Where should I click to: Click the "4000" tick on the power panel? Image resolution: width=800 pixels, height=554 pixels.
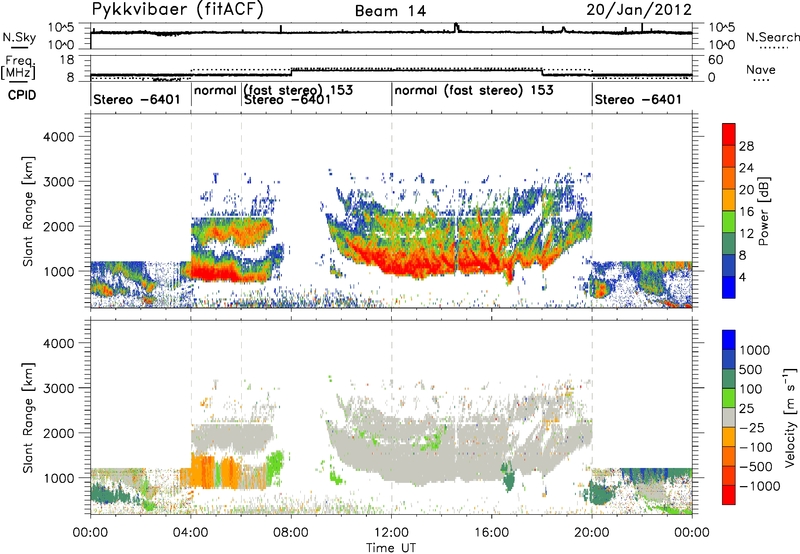pos(58,137)
